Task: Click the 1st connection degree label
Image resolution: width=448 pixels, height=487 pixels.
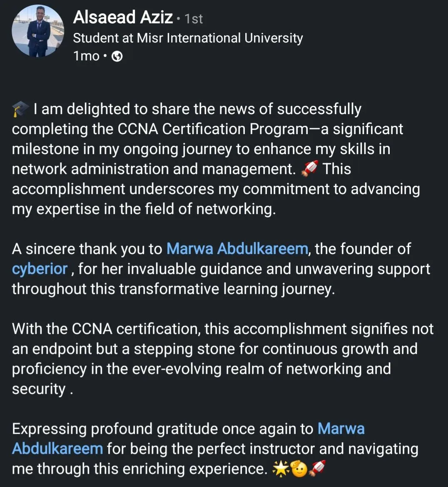Action: tap(194, 19)
